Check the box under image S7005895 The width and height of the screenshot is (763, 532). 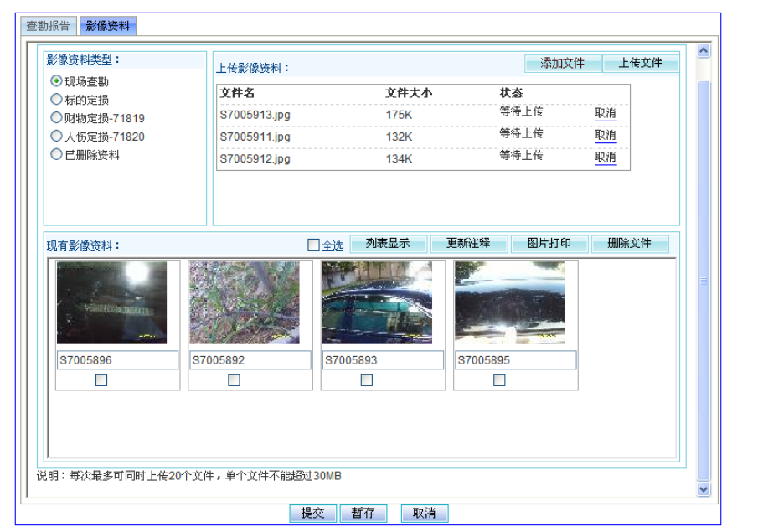coord(499,380)
